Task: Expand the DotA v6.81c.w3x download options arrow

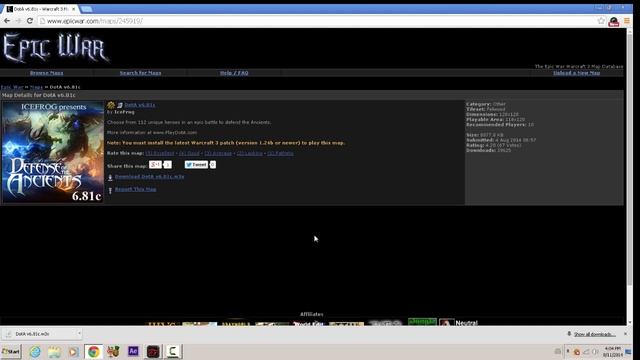Action: pos(79,334)
